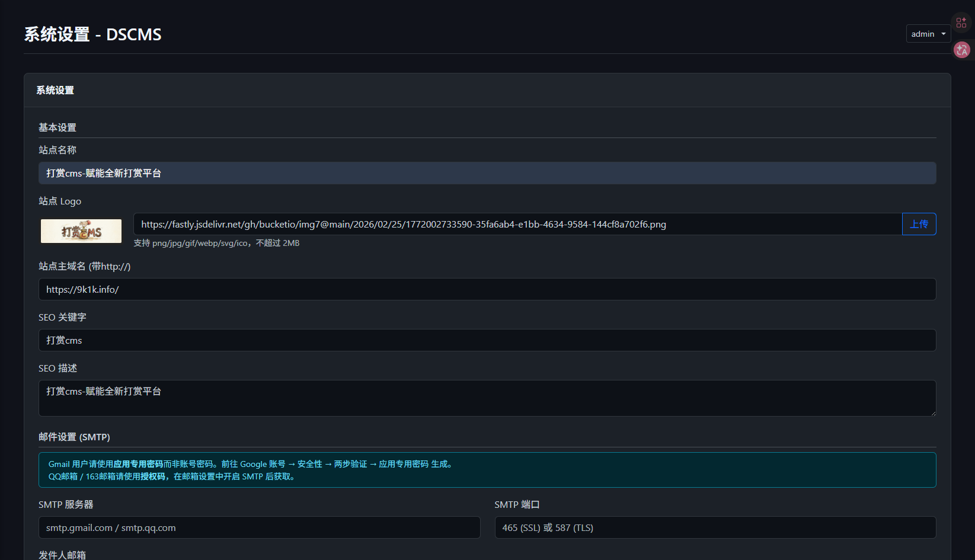Focus the SMTP 端口 input field
The image size is (975, 560).
click(715, 527)
